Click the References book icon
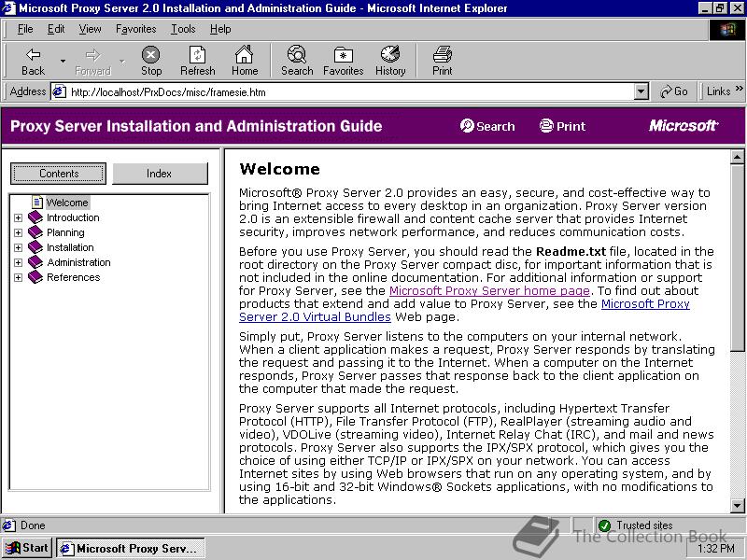 pos(35,277)
